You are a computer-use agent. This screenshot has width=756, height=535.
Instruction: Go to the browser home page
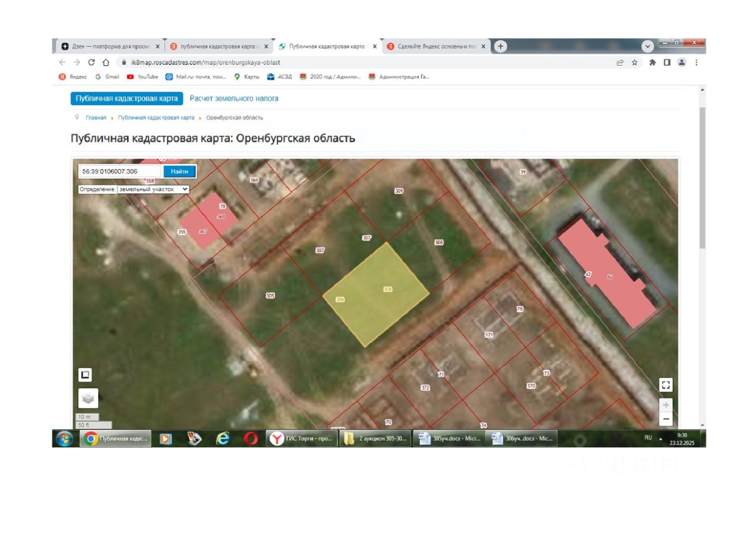(106, 62)
